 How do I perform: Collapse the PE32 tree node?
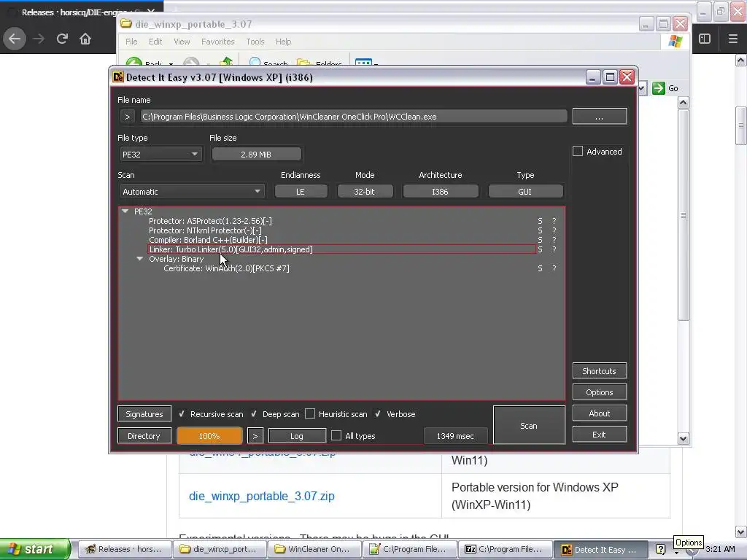[125, 211]
